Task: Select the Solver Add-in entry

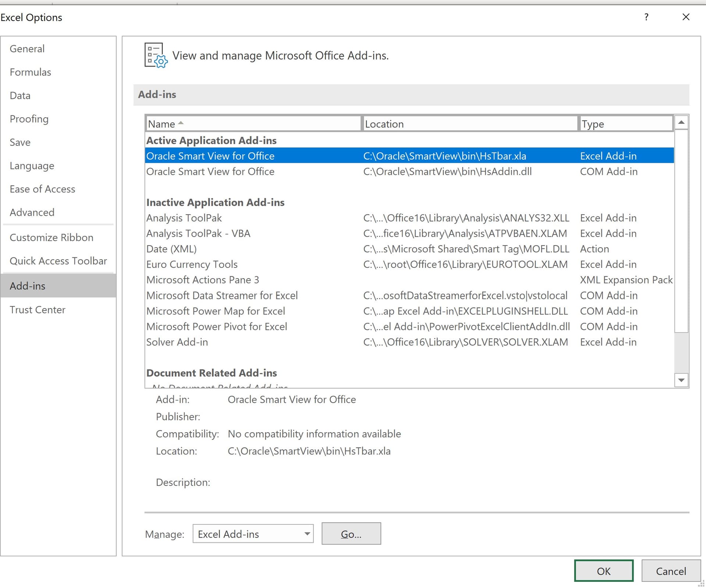Action: pyautogui.click(x=177, y=342)
